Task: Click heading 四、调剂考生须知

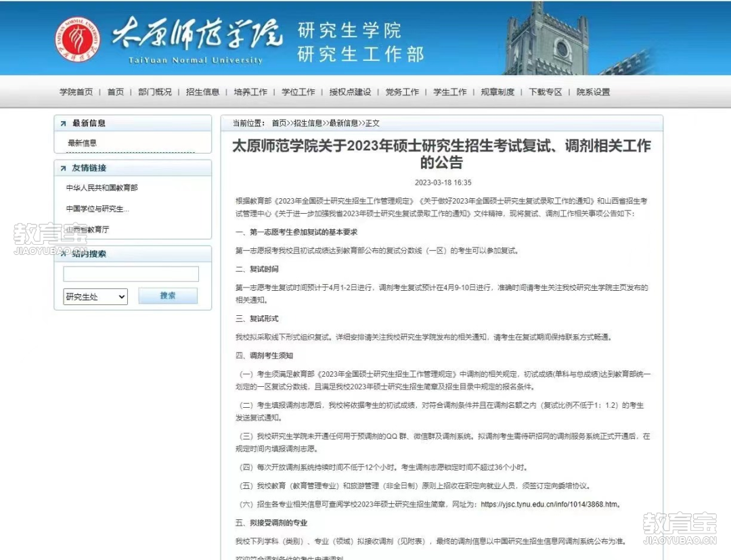Action: coord(264,356)
